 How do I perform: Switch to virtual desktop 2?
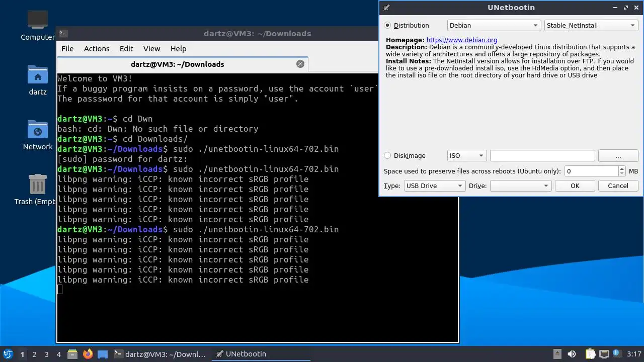(x=34, y=354)
